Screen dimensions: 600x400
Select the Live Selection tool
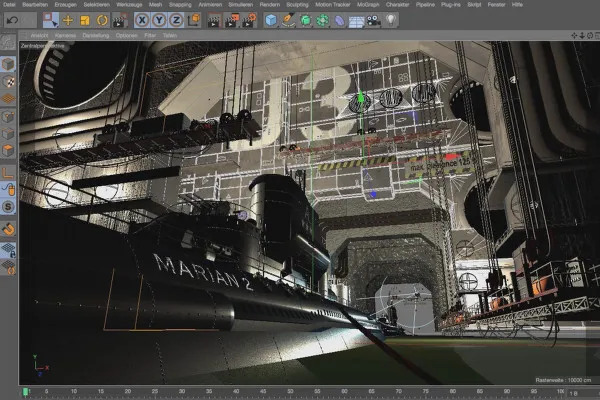[x=51, y=20]
